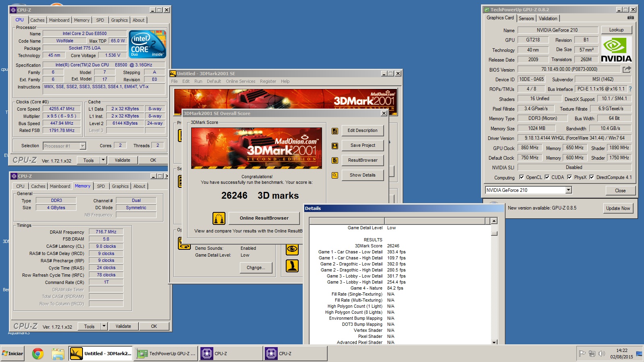Open Mainboard tab in top CPU-Z window

[59, 20]
